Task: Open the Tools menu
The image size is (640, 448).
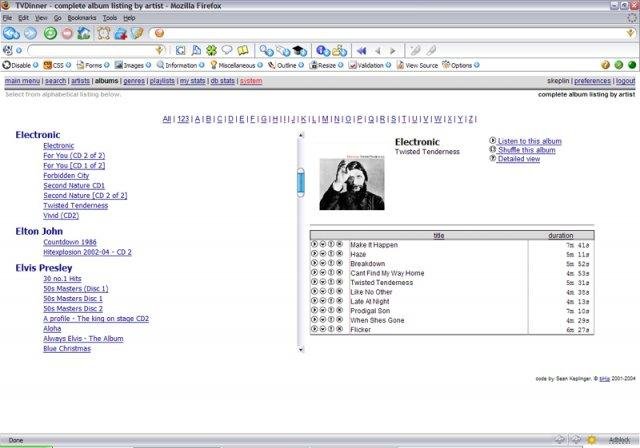Action: (x=109, y=18)
